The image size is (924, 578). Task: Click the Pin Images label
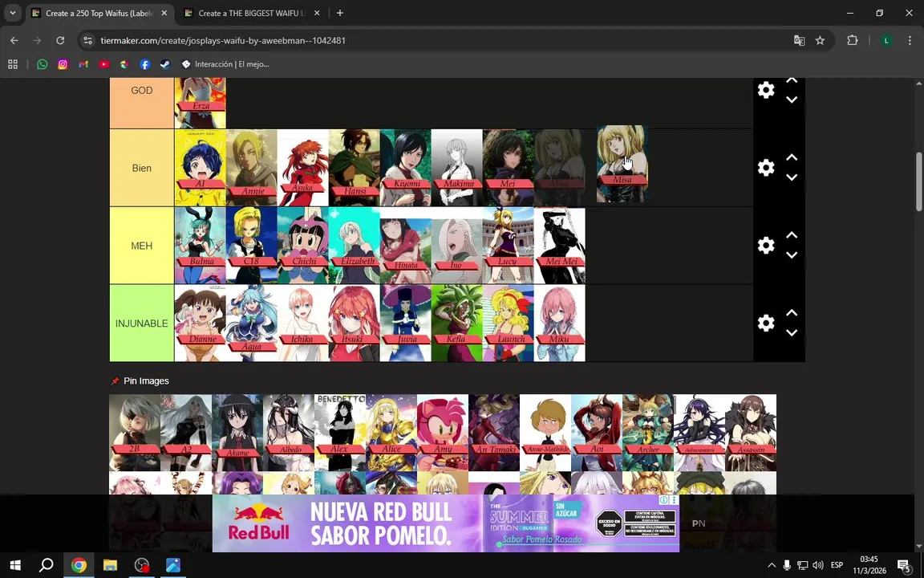click(146, 381)
